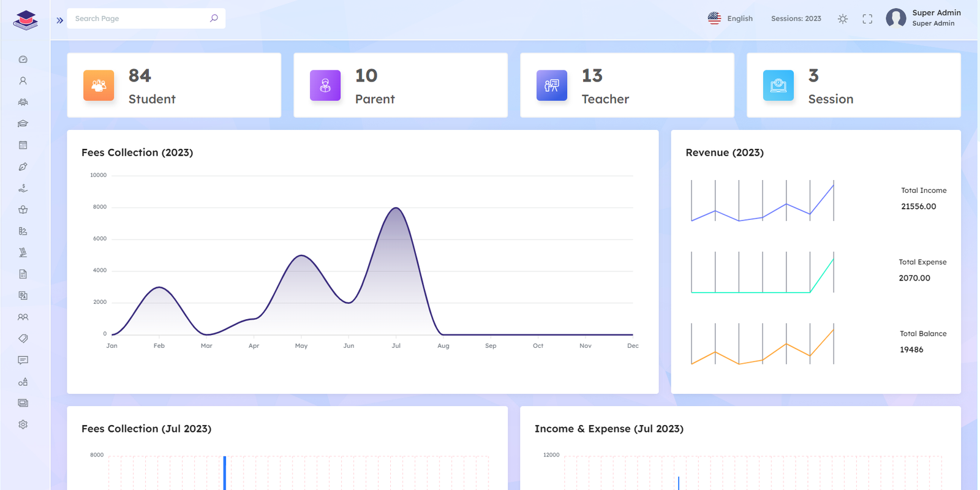Click the Total Income sparkline chart
Image resolution: width=980 pixels, height=490 pixels.
[763, 200]
